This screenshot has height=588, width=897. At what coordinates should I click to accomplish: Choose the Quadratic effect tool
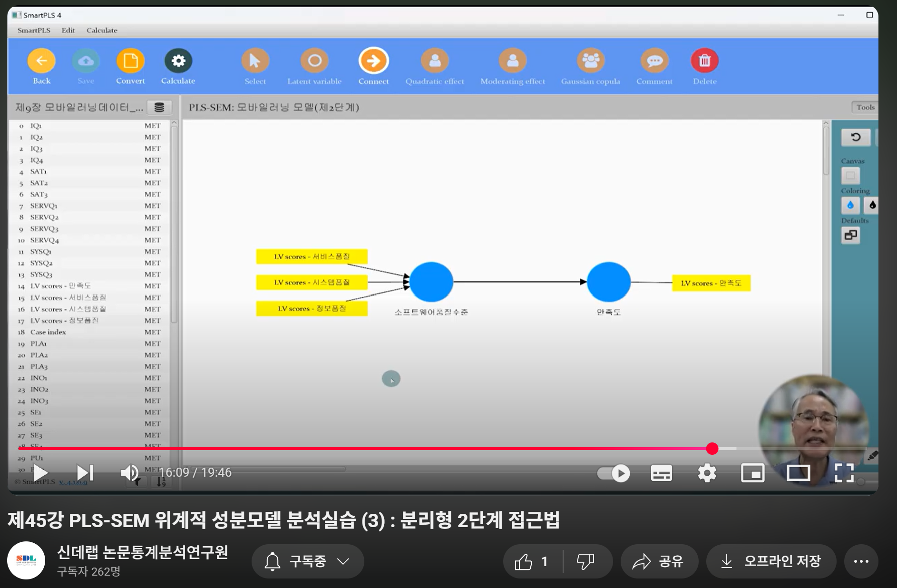(435, 61)
